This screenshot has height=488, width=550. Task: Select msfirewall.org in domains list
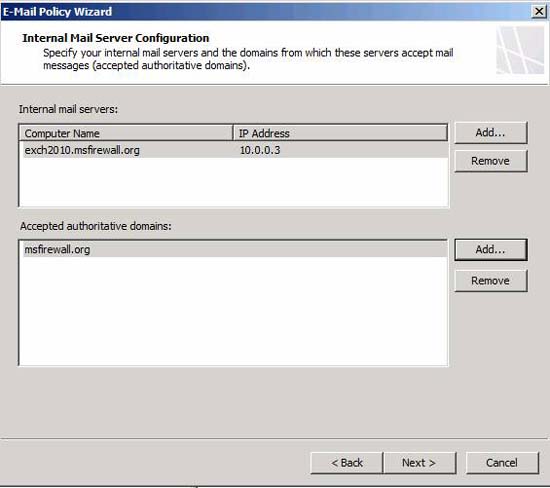(235, 249)
